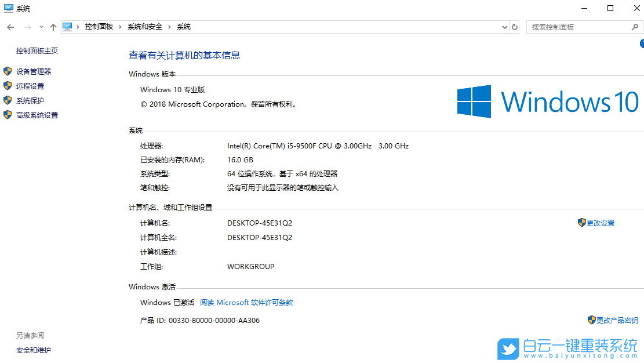The width and height of the screenshot is (644, 363).
Task: Click the up arrow navigation button
Action: point(53,27)
